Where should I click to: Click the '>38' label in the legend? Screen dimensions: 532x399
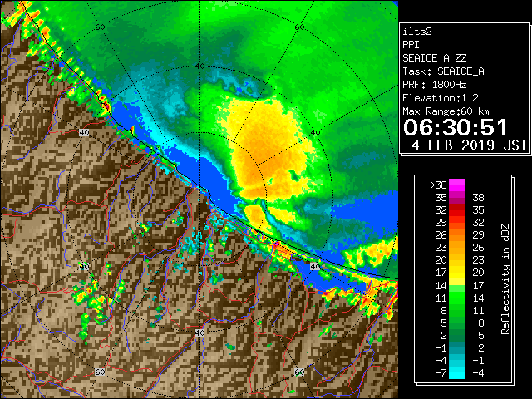click(438, 185)
